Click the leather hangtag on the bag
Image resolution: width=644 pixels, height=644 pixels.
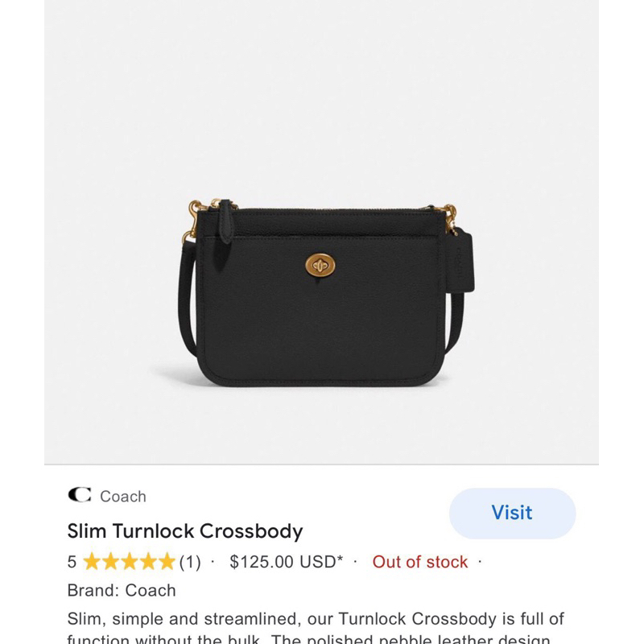point(461,259)
